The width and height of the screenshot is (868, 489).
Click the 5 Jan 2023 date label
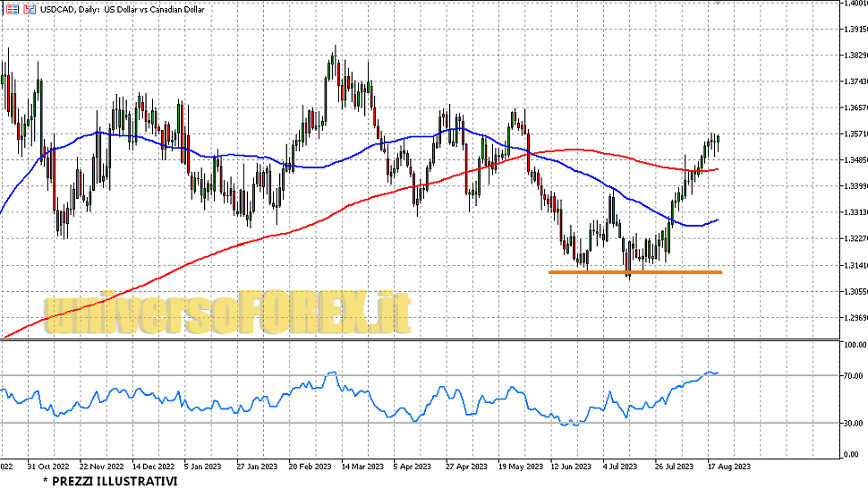coord(203,466)
